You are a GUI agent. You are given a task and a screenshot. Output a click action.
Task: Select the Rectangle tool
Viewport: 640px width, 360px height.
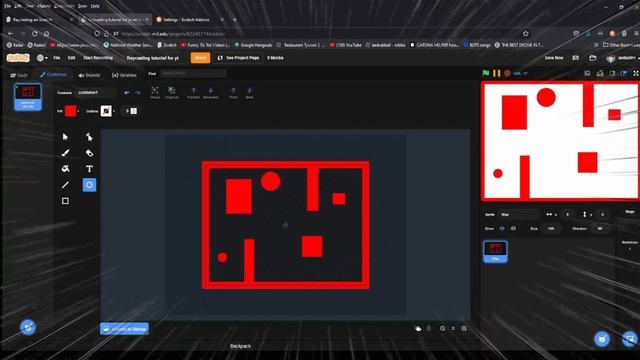[65, 201]
